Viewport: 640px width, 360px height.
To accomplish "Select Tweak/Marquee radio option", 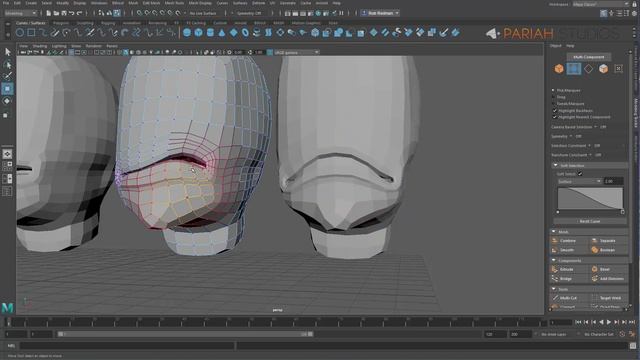I will pyautogui.click(x=553, y=104).
